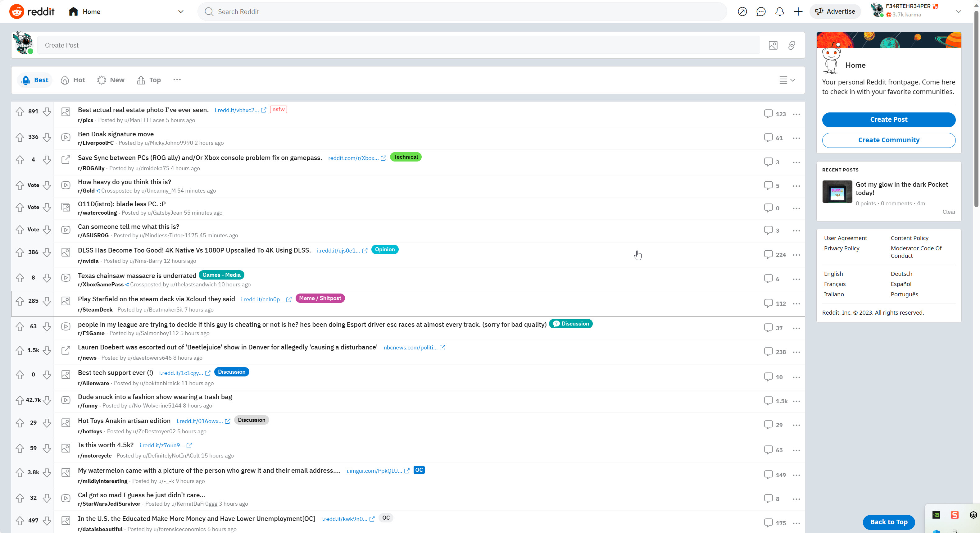Downvote the 'DLSS Has Become Too Good' post
This screenshot has height=533, width=980.
47,252
